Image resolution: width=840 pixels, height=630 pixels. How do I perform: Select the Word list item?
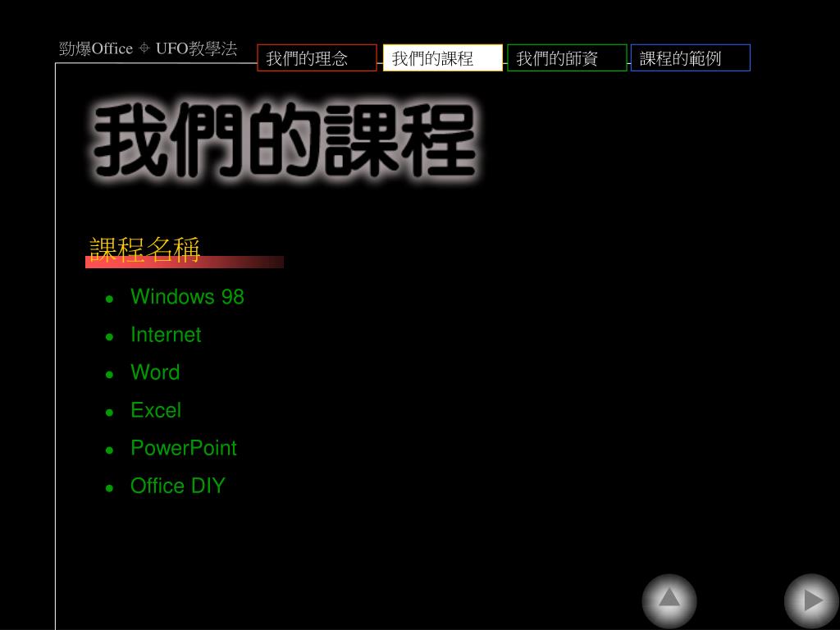pos(155,372)
